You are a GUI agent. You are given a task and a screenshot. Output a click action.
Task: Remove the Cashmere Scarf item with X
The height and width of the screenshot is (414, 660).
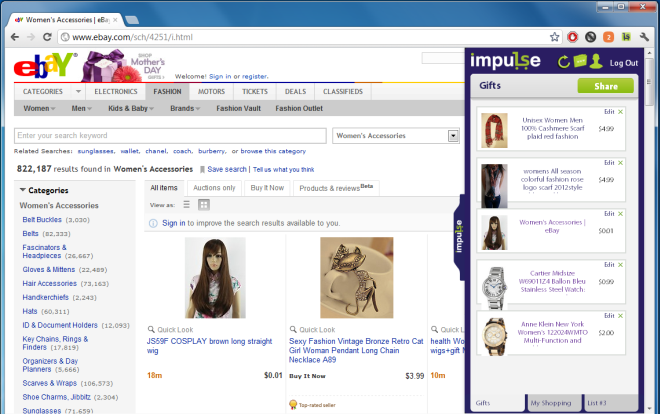point(620,112)
